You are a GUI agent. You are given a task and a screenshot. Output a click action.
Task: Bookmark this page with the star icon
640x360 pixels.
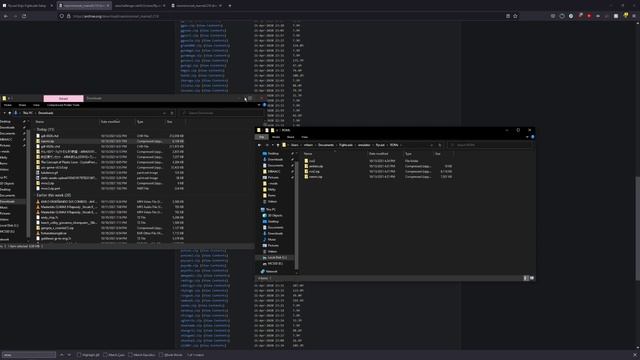(515, 16)
